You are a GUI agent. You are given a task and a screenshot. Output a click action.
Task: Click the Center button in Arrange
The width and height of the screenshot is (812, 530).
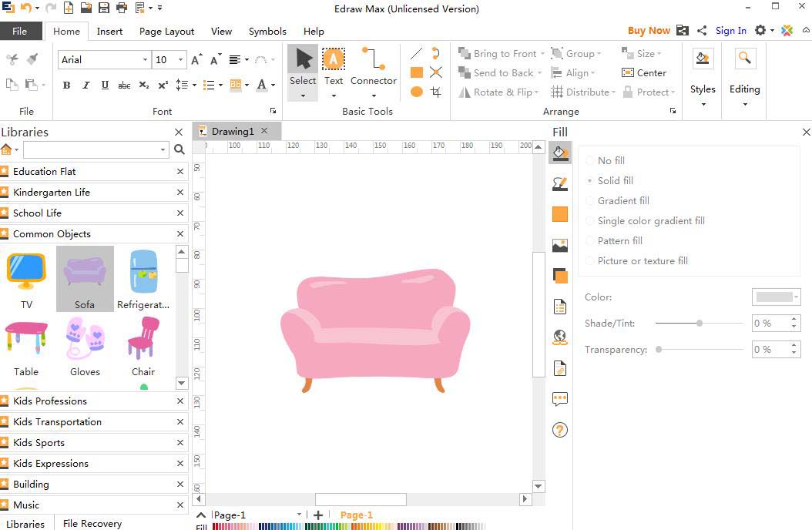[x=644, y=72]
